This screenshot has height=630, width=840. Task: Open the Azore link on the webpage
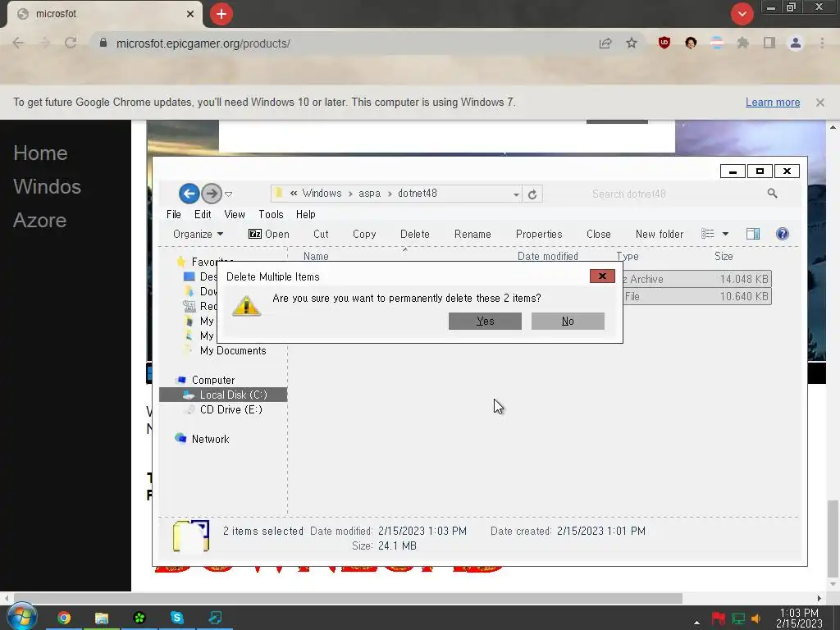pos(39,220)
